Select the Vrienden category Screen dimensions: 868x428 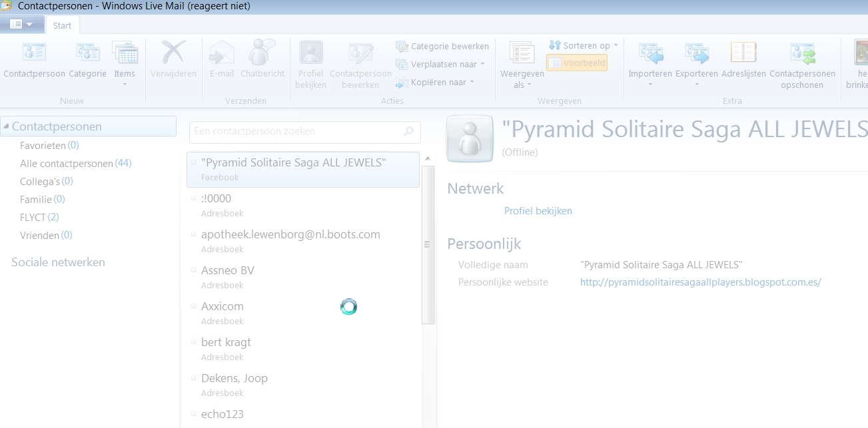coord(46,235)
